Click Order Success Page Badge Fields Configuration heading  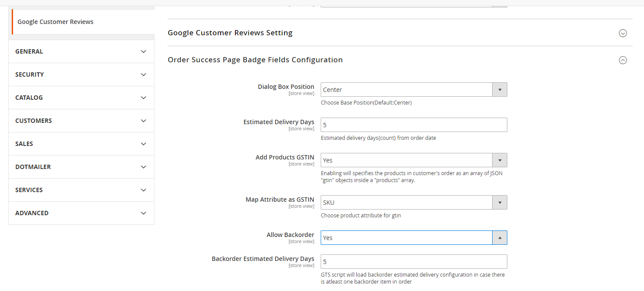[255, 60]
